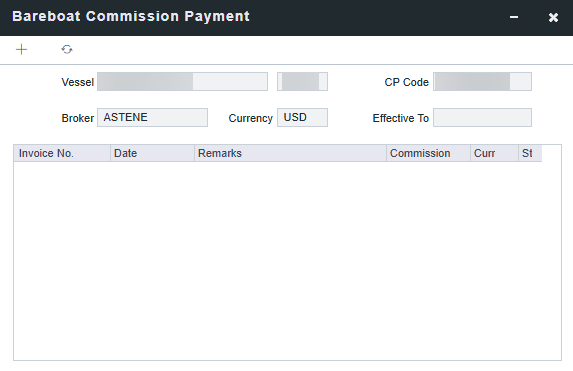Sort by the Date column header
The image size is (573, 371).
[x=152, y=153]
